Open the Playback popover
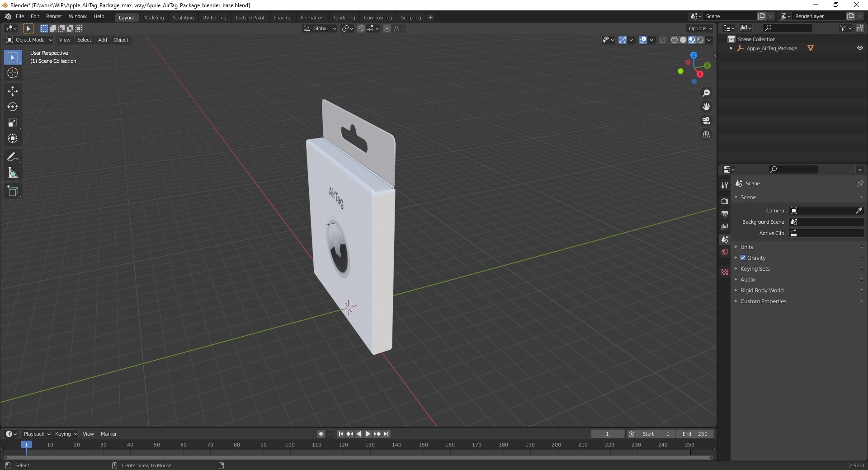Viewport: 868px width, 470px height. tap(36, 434)
